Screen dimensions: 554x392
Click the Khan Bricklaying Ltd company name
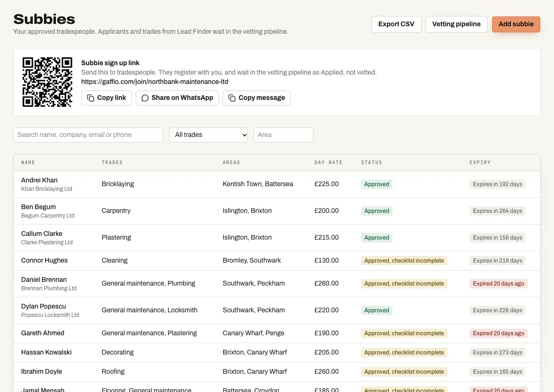46,189
